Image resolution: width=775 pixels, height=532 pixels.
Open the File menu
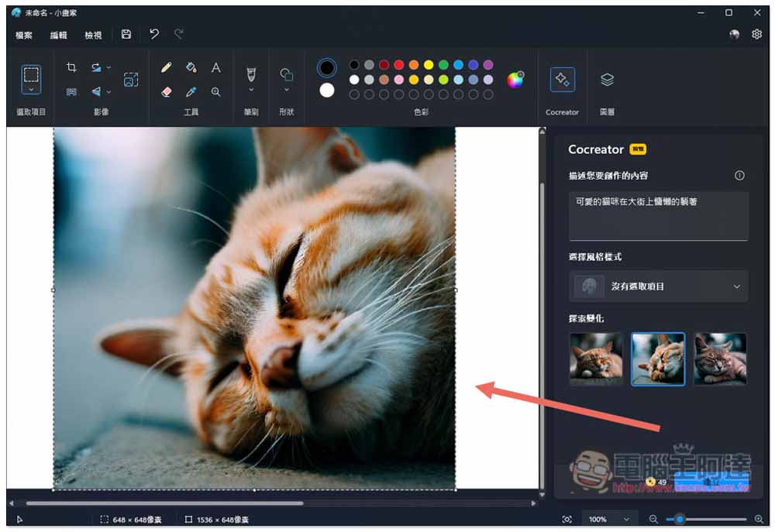[24, 35]
